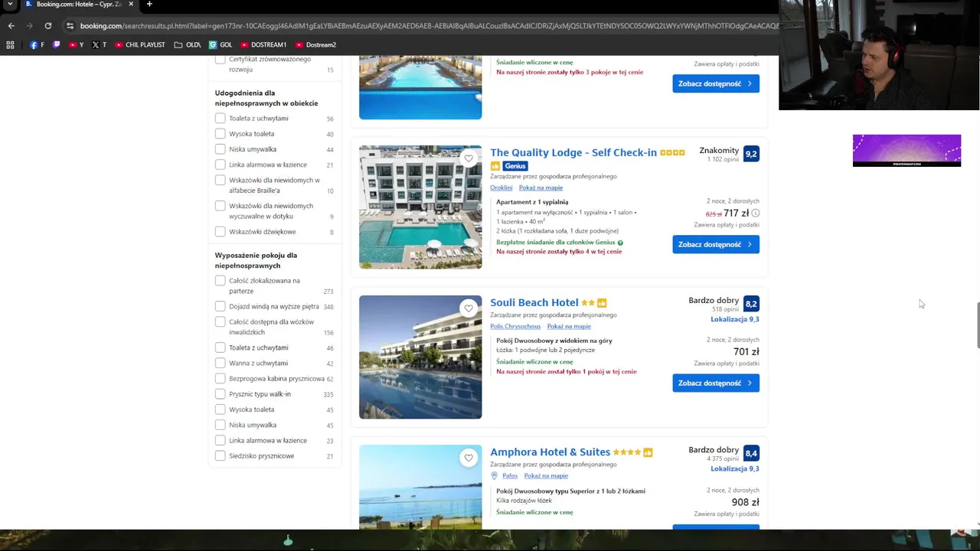The height and width of the screenshot is (551, 980).
Task: Check 'Toaleta z uchwytami' 56 filter
Action: [x=220, y=119]
